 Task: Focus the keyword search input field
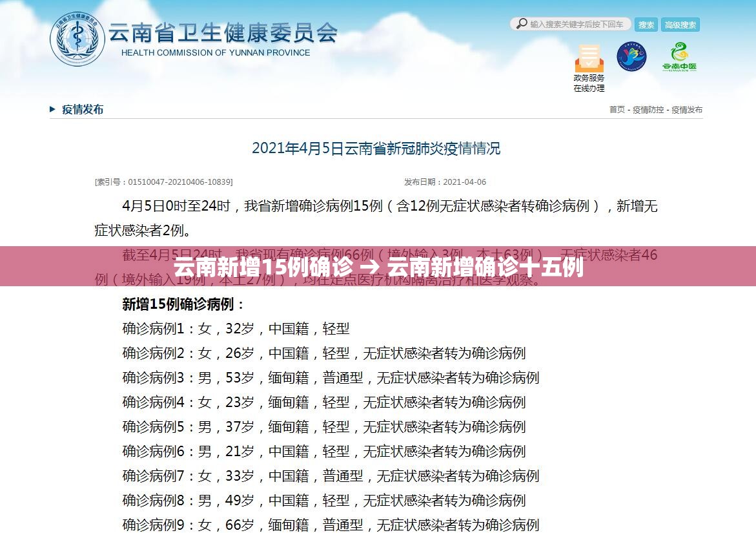tap(570, 24)
